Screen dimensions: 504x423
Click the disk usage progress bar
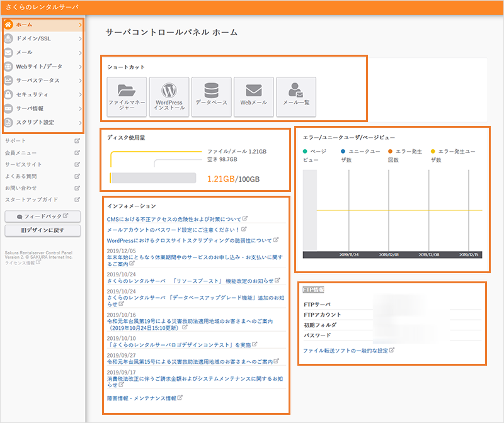[155, 178]
